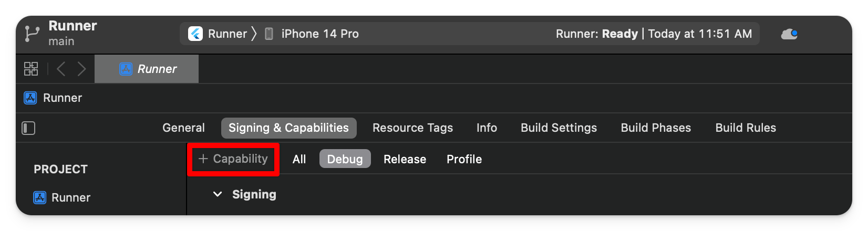
Task: Switch to the General tab
Action: click(x=183, y=128)
